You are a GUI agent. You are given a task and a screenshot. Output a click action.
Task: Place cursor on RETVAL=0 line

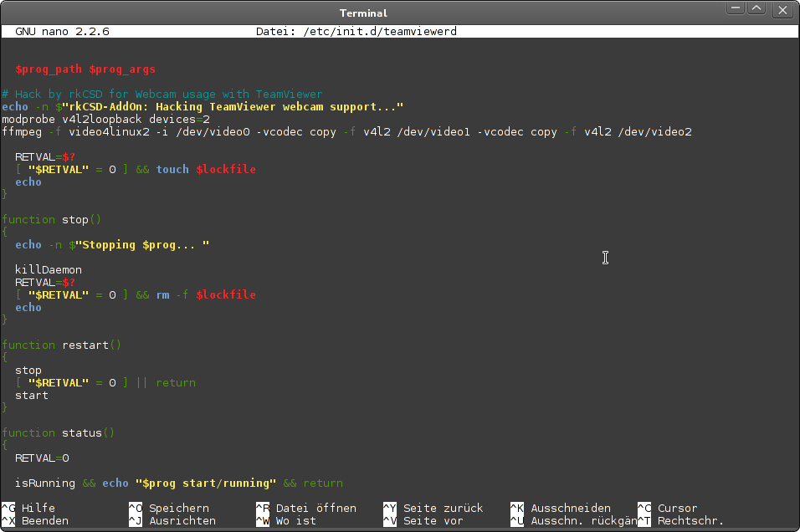coord(42,458)
